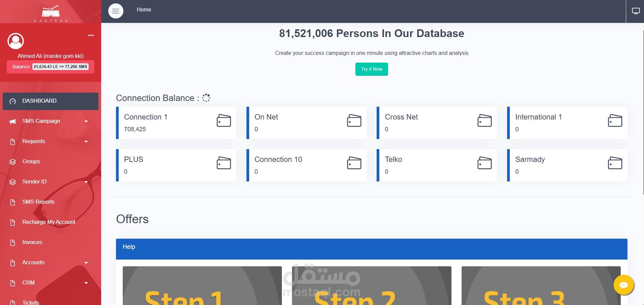This screenshot has height=305, width=644.
Task: Click the monitor icon in top bar
Action: [636, 11]
